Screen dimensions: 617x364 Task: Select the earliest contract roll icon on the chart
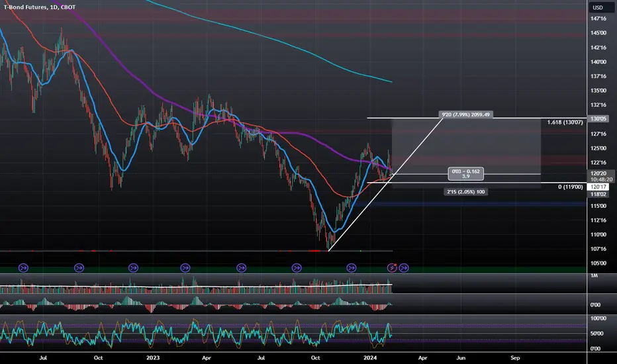coord(24,268)
